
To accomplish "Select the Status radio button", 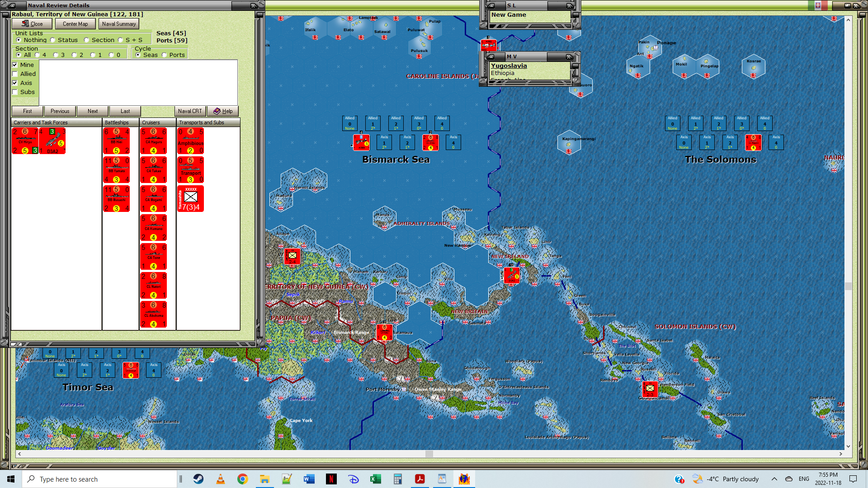I will click(53, 40).
